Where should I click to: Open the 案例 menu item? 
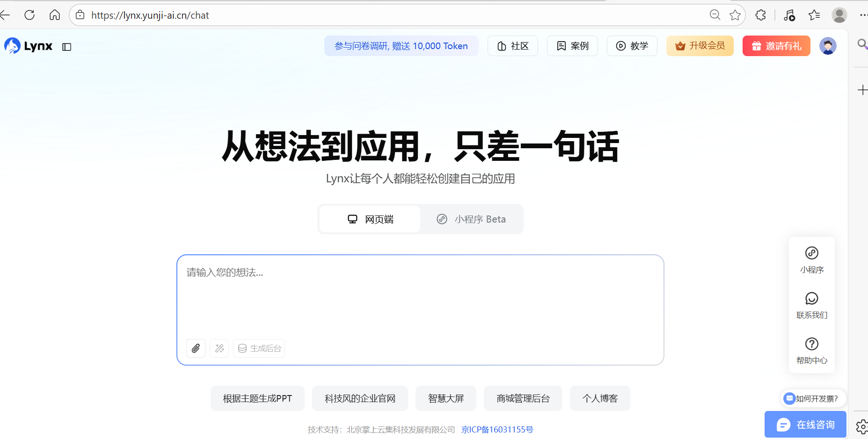[572, 45]
